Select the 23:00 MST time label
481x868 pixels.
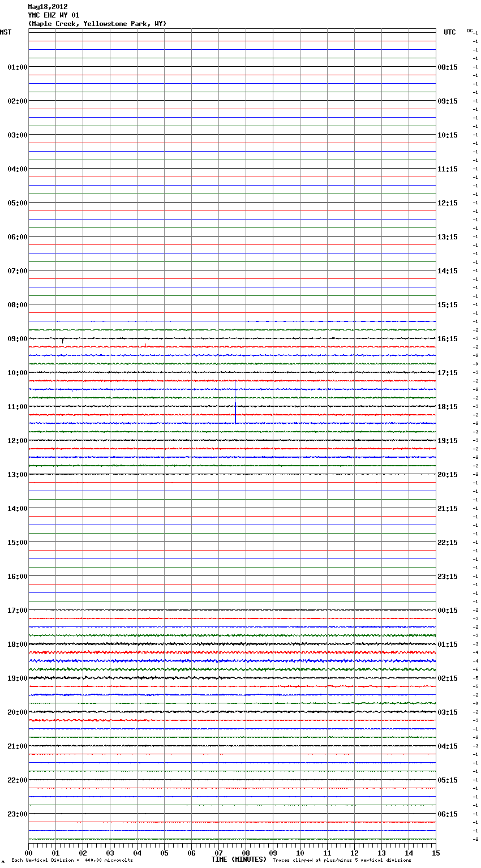click(18, 814)
